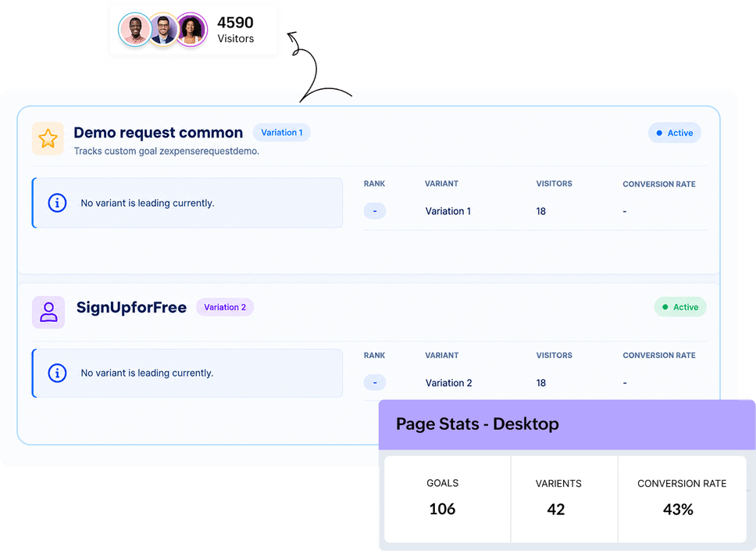Click 'No variant is leading currently.' in SignUpforFree
The height and width of the screenshot is (551, 756).
[147, 373]
